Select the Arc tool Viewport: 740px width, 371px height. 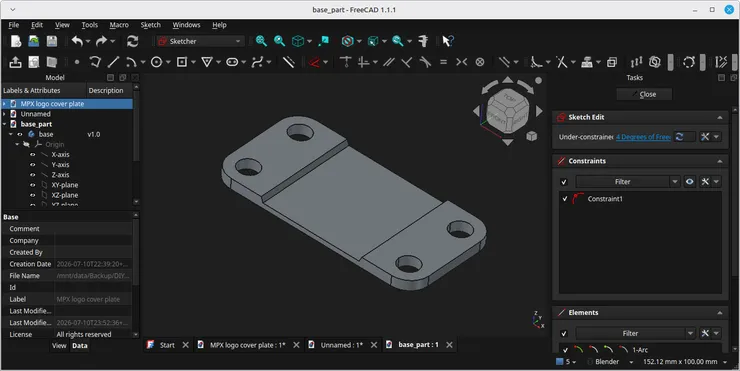point(131,62)
